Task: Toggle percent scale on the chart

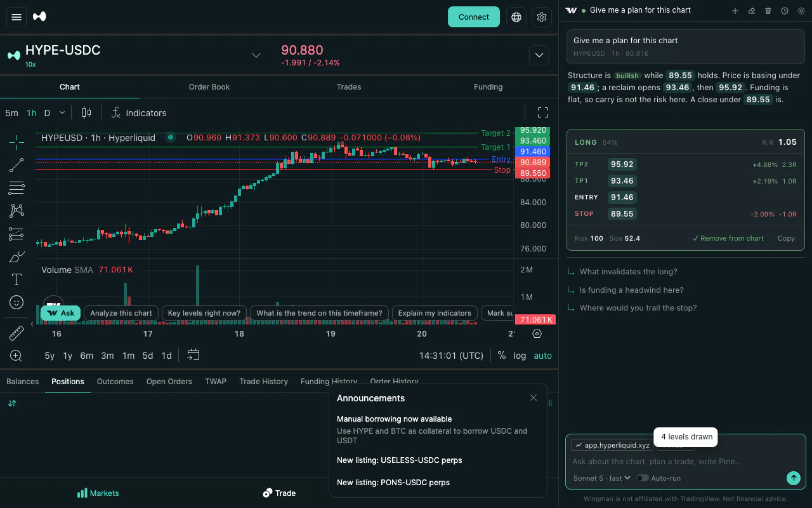Action: [502, 356]
